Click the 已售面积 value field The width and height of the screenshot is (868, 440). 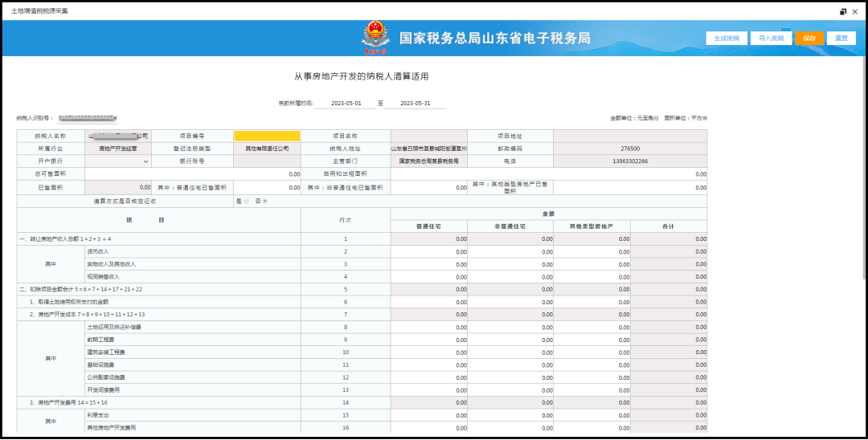(x=118, y=187)
